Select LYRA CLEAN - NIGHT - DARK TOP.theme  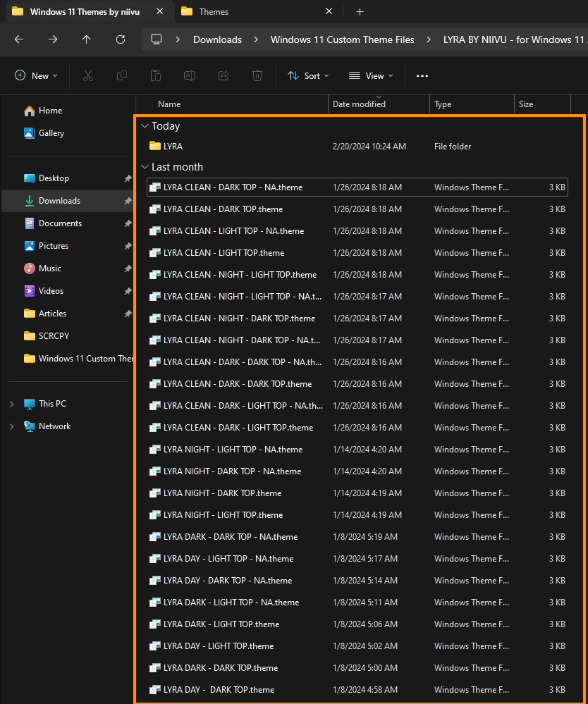357,319
